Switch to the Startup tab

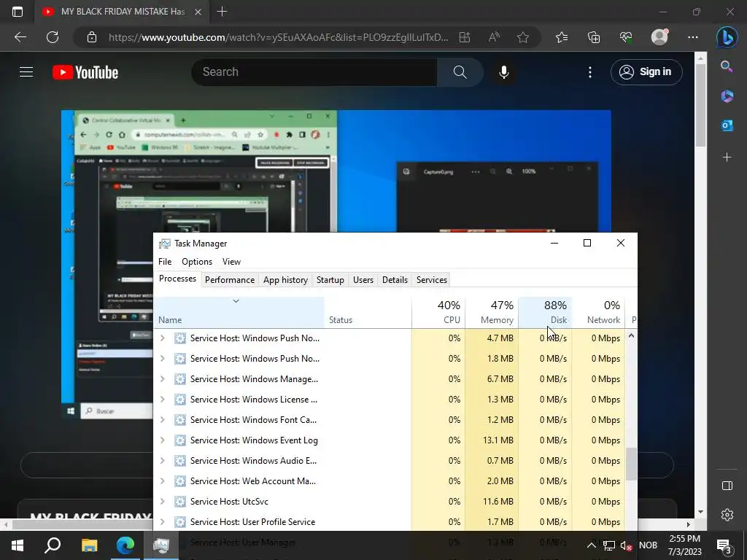[330, 280]
